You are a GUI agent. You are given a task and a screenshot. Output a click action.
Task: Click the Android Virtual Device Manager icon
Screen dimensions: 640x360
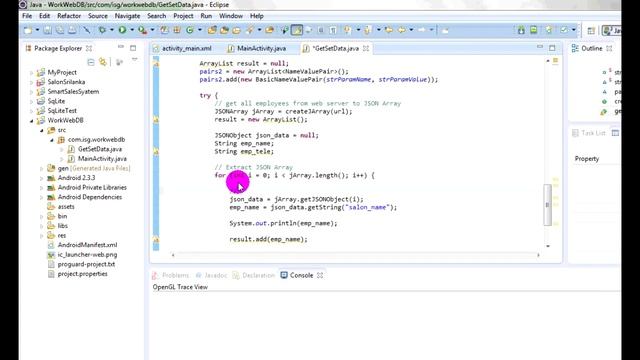[533, 30]
